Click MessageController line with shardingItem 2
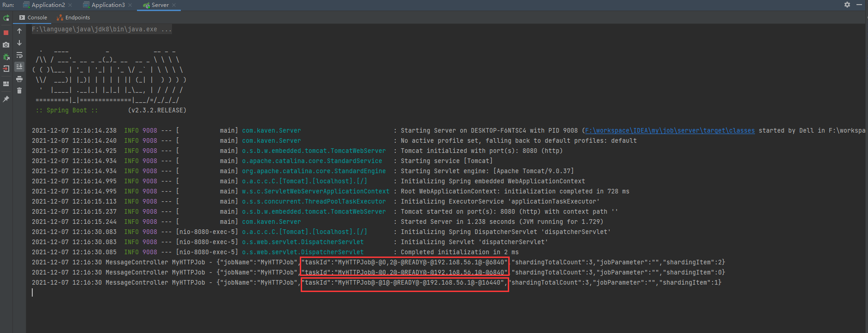Image resolution: width=868 pixels, height=333 pixels. 378,263
